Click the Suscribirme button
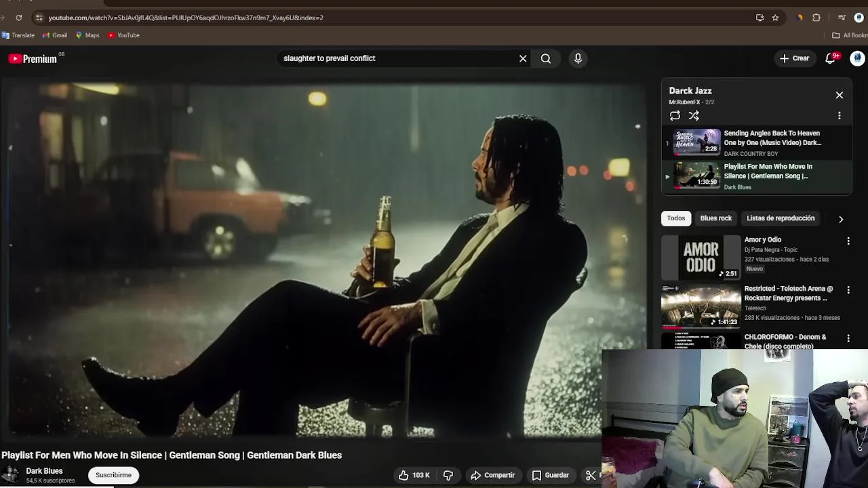 pos(113,475)
